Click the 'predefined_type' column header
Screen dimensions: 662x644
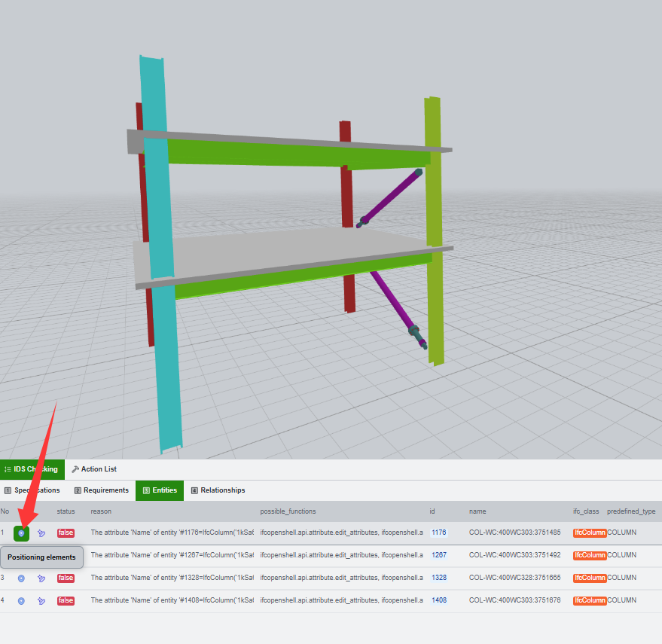pyautogui.click(x=631, y=511)
